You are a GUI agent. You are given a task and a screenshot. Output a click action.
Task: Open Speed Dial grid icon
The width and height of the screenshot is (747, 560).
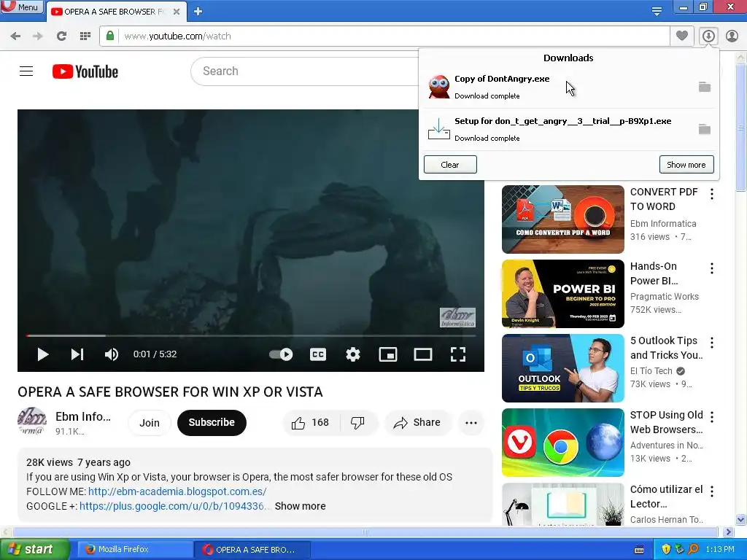coord(85,36)
